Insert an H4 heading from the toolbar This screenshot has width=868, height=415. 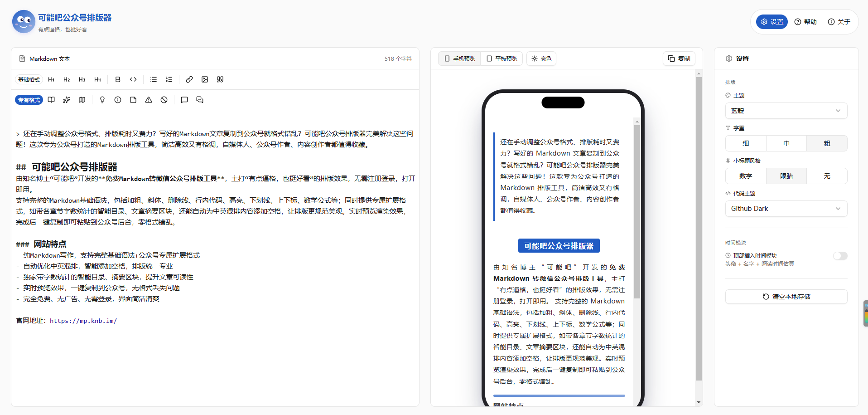coord(97,79)
